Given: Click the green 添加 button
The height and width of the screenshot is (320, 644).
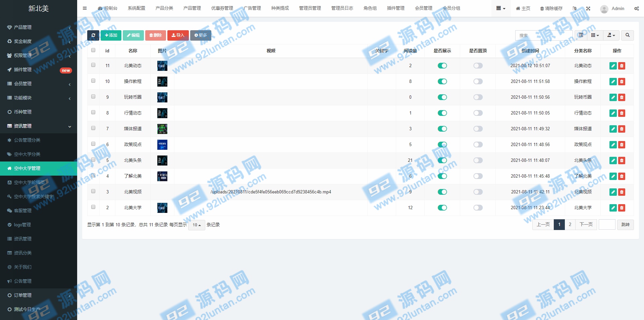Looking at the screenshot, I should [x=111, y=35].
